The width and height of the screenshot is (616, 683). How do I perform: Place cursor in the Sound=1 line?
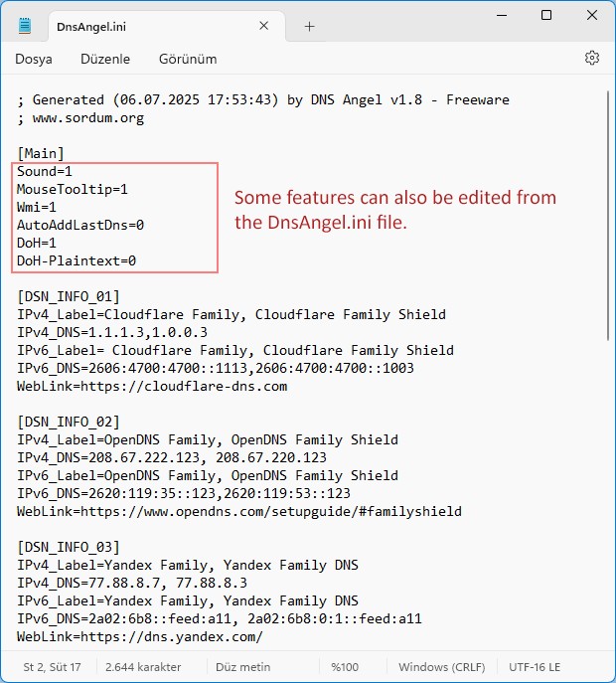[x=45, y=171]
